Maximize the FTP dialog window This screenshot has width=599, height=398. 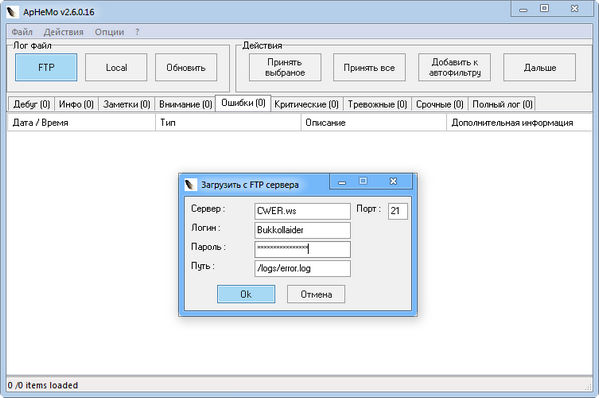(363, 181)
